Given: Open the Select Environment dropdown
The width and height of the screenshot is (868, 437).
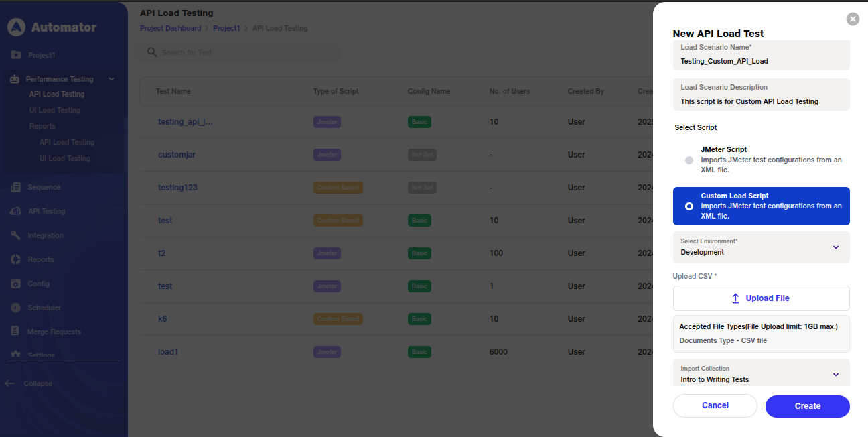Looking at the screenshot, I should pyautogui.click(x=762, y=247).
